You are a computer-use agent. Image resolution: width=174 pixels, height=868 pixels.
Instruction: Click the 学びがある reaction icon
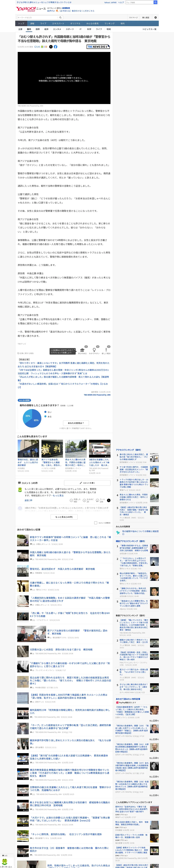point(83,350)
